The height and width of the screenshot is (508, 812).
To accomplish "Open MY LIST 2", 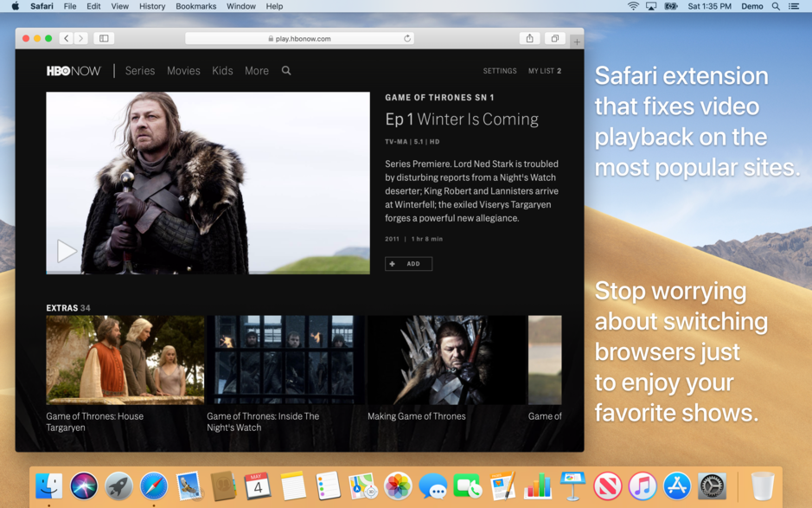I will coord(545,71).
